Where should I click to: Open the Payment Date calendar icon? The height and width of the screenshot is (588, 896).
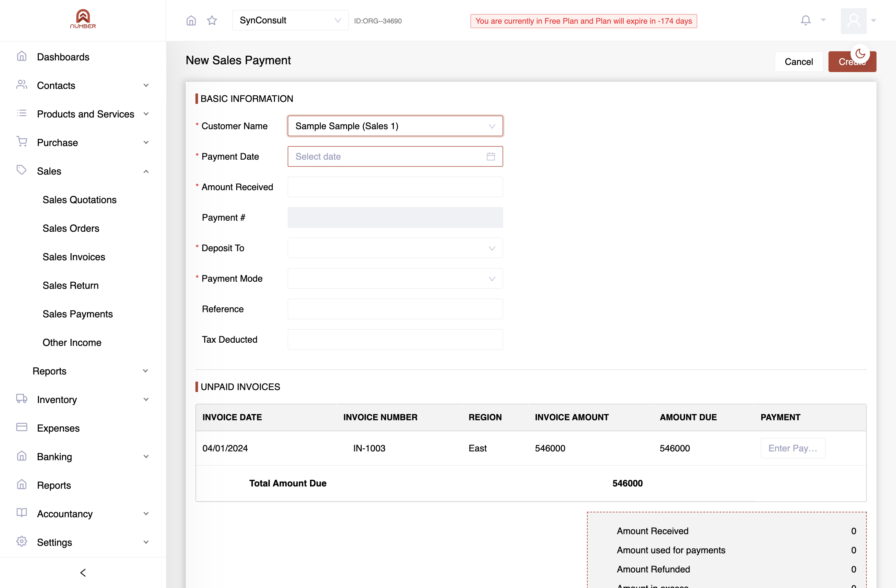point(491,156)
